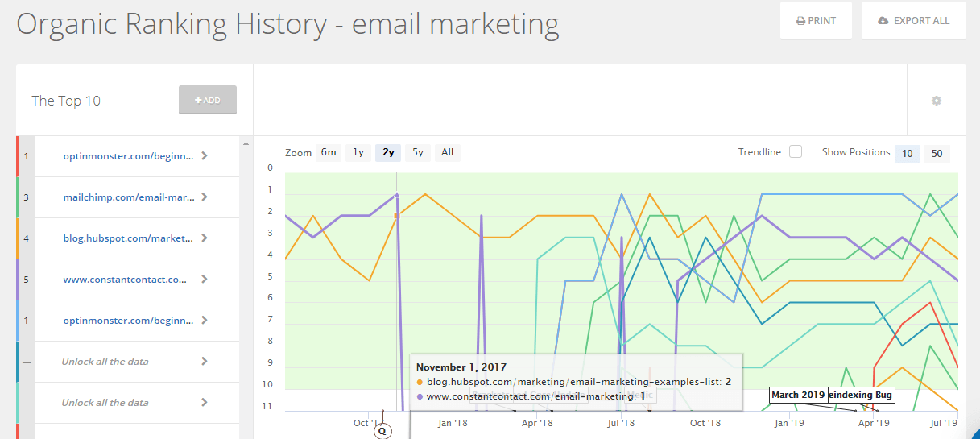980x439 pixels.
Task: Click the +ADD button in Top 10 panel
Action: click(x=208, y=100)
